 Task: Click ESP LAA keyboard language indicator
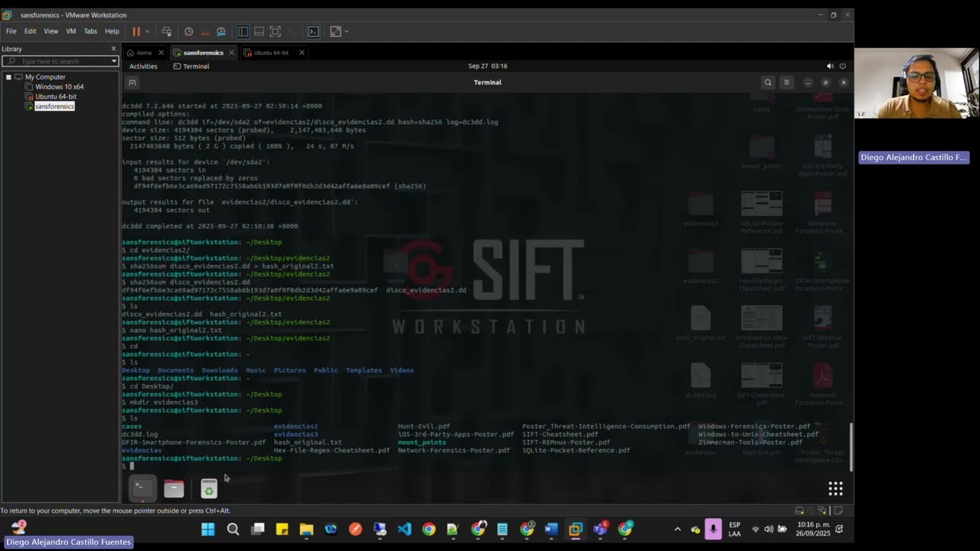[x=735, y=529]
